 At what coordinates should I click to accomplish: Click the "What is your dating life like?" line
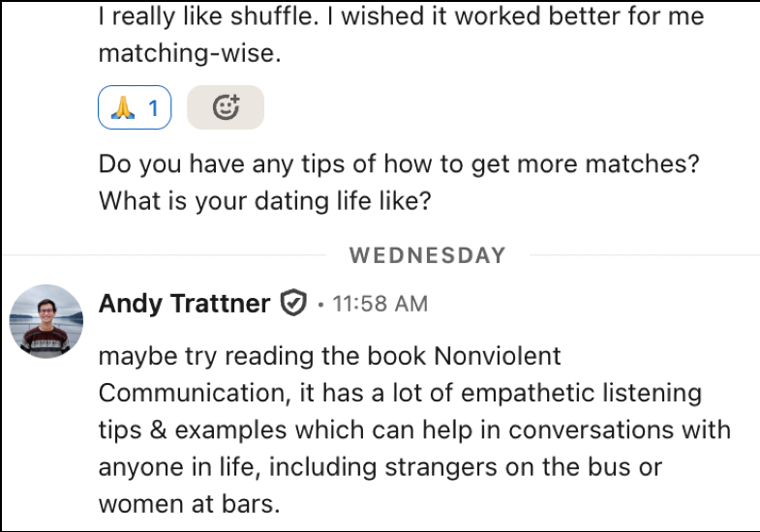pos(264,202)
